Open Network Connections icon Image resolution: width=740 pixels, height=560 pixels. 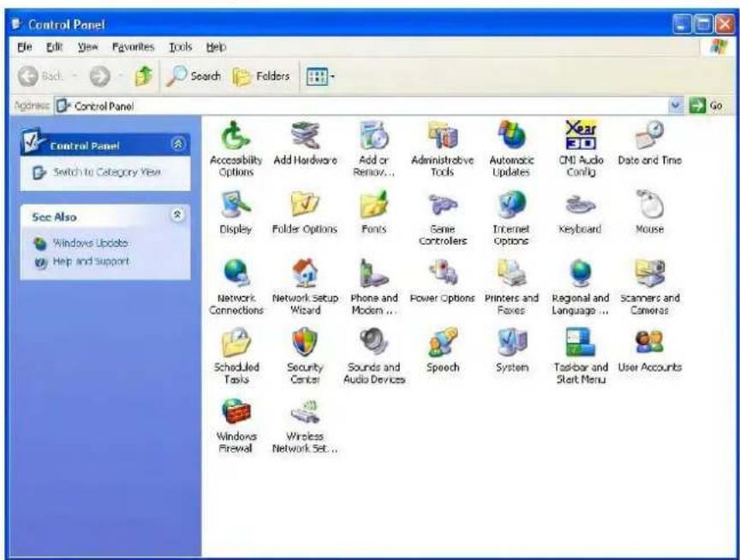pyautogui.click(x=236, y=287)
